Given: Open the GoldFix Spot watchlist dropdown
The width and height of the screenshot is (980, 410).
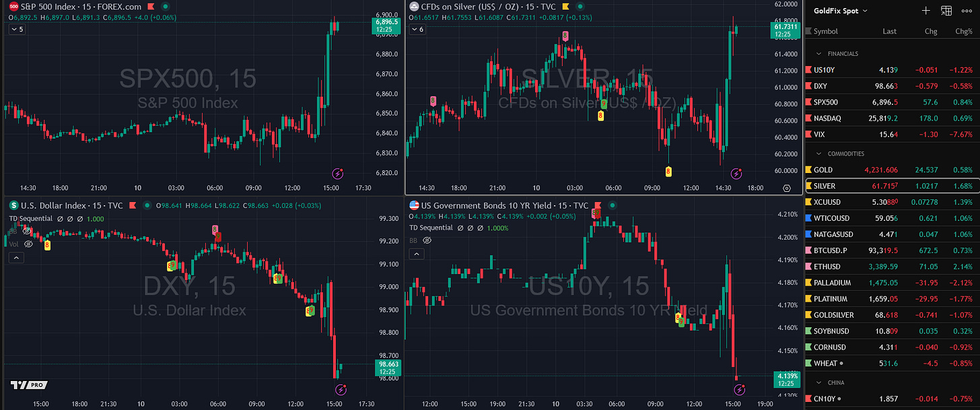Looking at the screenshot, I should coord(840,11).
